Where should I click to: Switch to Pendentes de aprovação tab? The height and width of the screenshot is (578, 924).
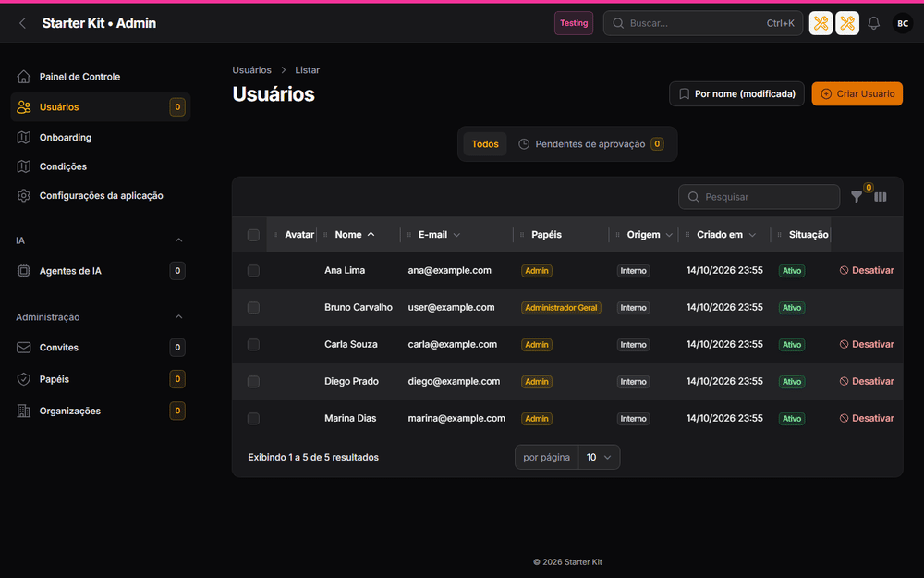tap(591, 144)
